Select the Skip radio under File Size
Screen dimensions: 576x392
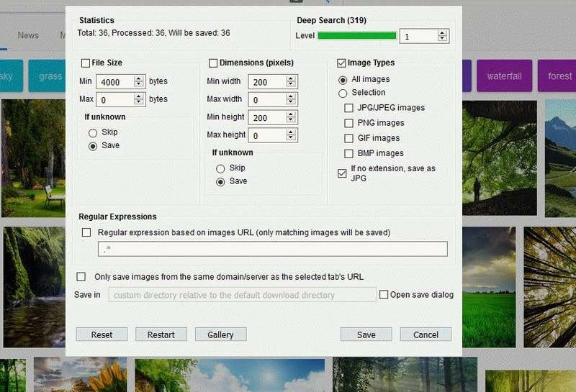92,132
